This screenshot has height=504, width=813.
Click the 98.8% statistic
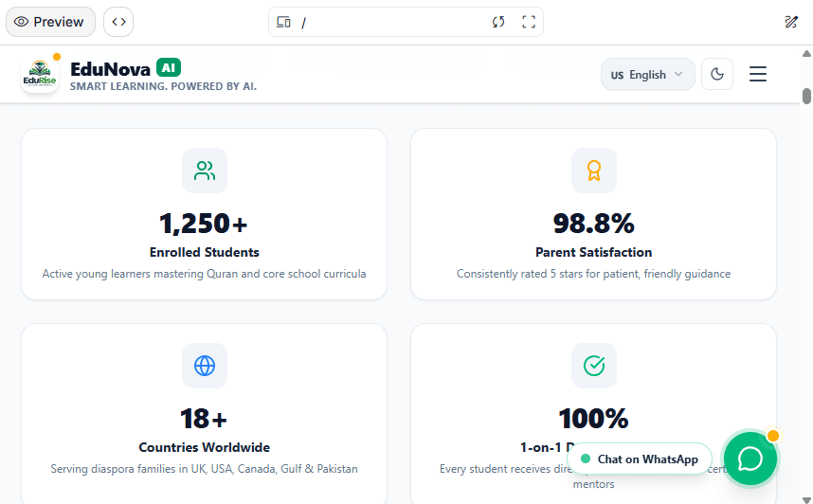point(594,224)
